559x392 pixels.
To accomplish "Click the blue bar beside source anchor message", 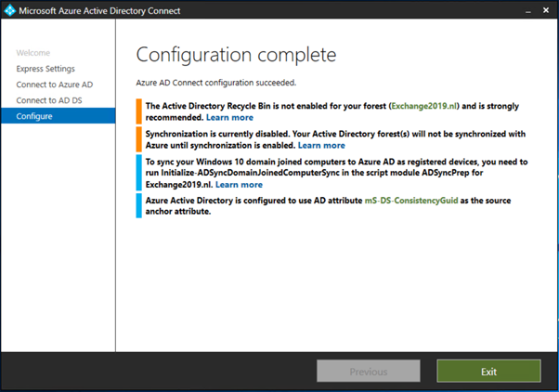I will [138, 206].
